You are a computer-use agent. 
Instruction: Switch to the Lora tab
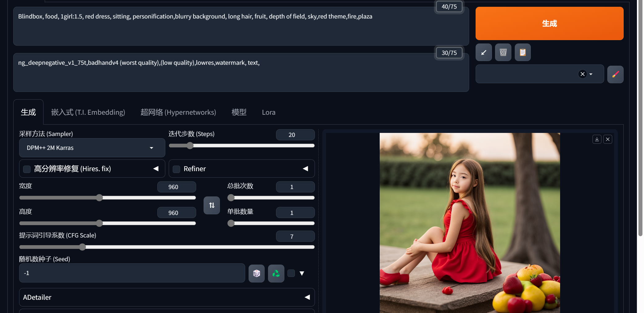point(268,112)
